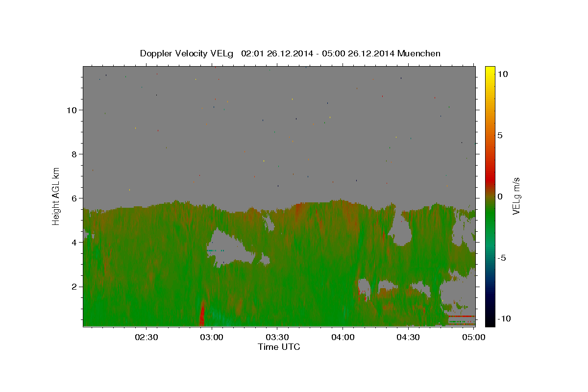Click the red horizontal stripes near 05:00
Screen dimensions: 588x392
tap(462, 320)
